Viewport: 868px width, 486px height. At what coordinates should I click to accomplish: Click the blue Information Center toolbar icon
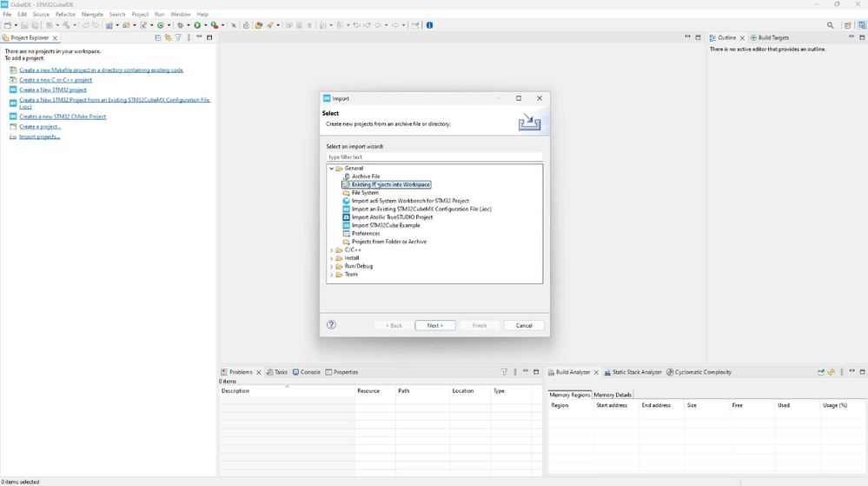click(430, 26)
